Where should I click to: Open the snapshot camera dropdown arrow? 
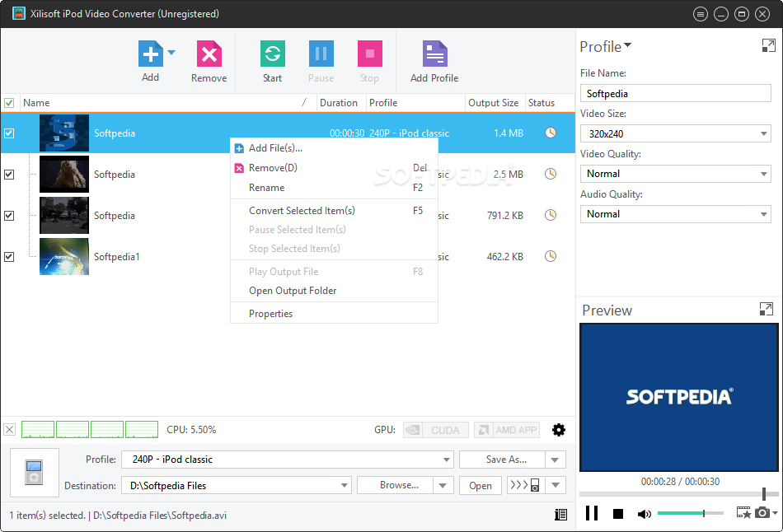point(775,512)
